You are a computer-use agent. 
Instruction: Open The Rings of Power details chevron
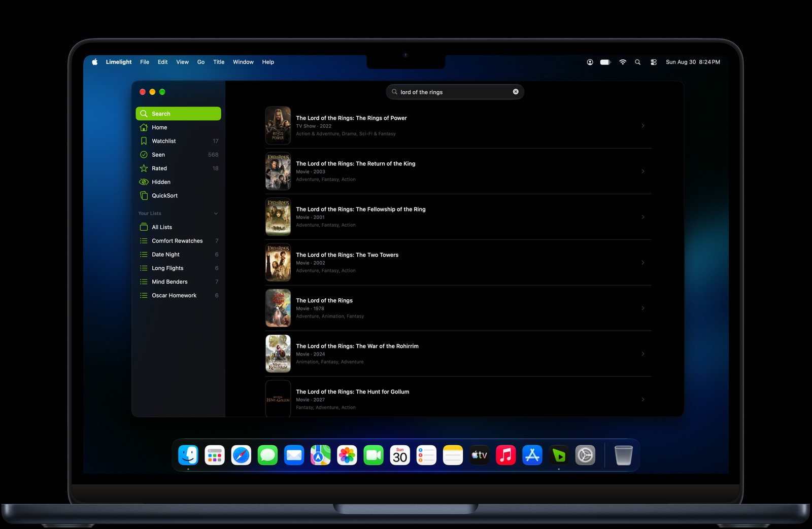pos(643,126)
